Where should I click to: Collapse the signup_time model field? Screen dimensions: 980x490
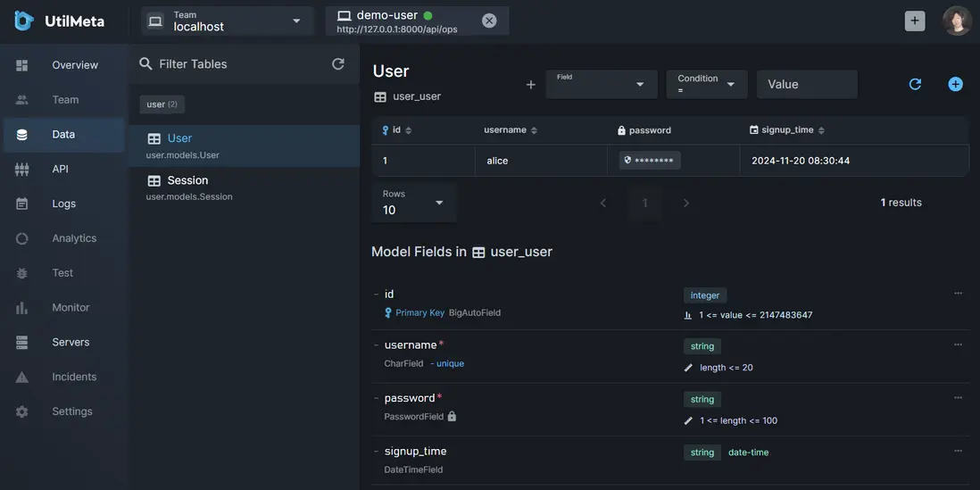[377, 452]
